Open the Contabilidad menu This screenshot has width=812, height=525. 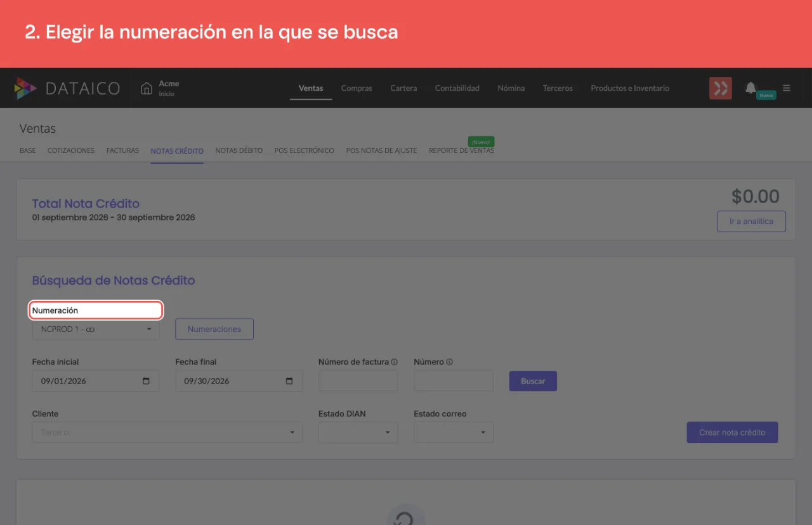click(x=457, y=88)
